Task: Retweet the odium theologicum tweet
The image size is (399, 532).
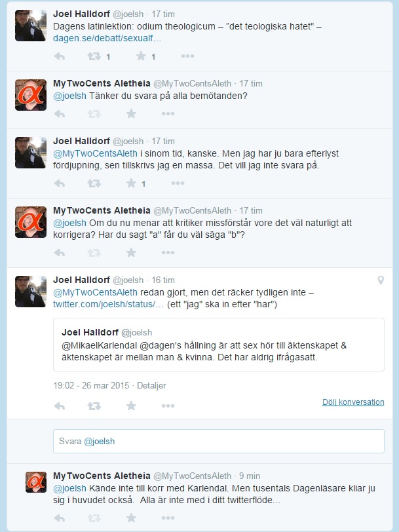Action: [x=94, y=57]
